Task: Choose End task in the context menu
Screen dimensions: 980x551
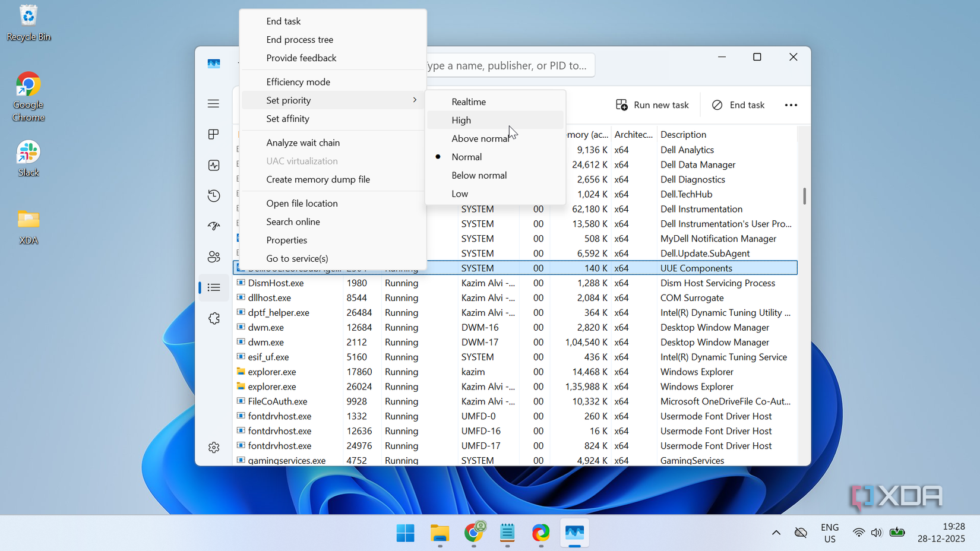Action: (333, 21)
